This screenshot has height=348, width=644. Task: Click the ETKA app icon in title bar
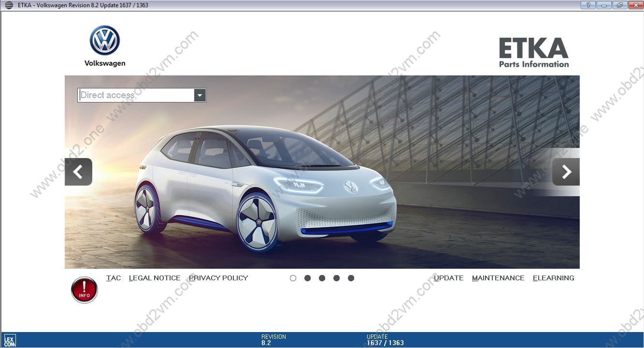point(9,5)
